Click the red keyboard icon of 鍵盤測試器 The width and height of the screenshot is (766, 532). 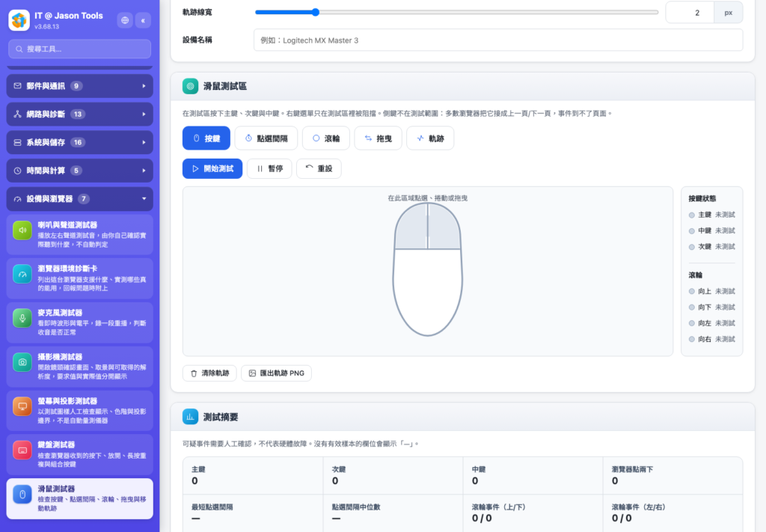click(22, 450)
